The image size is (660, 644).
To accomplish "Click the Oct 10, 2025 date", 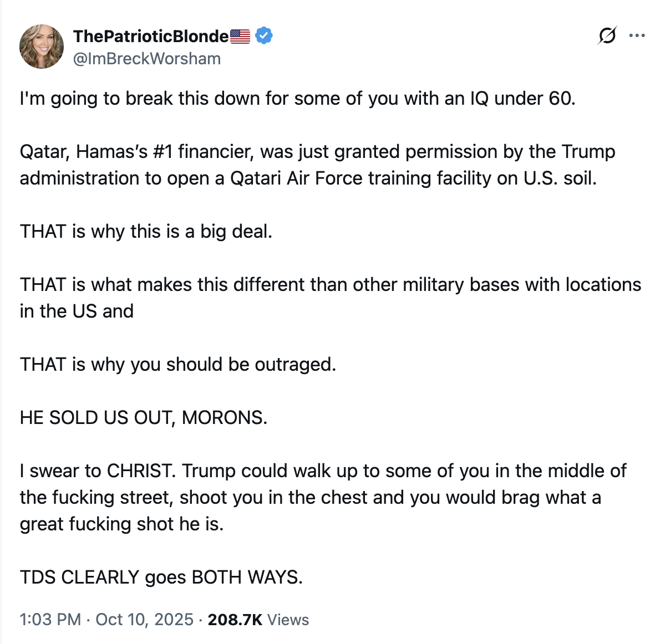I will (144, 619).
